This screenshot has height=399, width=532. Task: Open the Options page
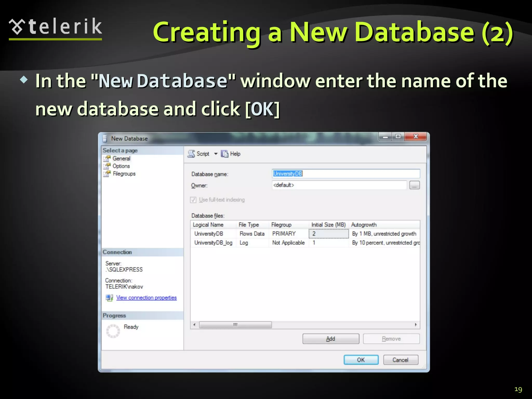tap(121, 166)
